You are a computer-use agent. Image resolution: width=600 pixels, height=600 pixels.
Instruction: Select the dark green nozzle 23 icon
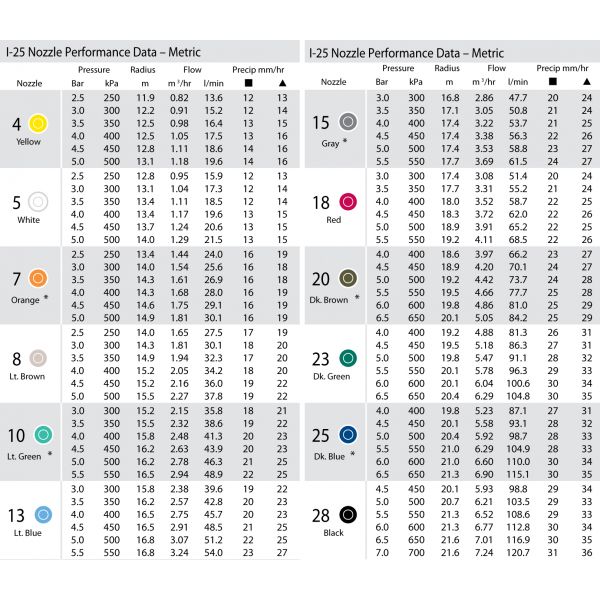348,358
